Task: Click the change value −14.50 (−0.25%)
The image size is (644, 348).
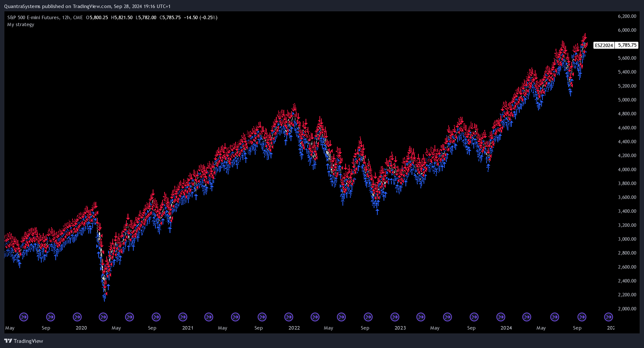Action: pyautogui.click(x=201, y=18)
